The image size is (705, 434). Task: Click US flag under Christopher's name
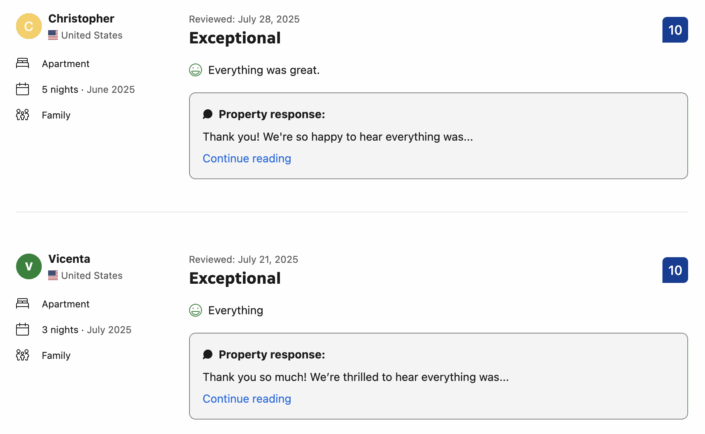[x=53, y=35]
